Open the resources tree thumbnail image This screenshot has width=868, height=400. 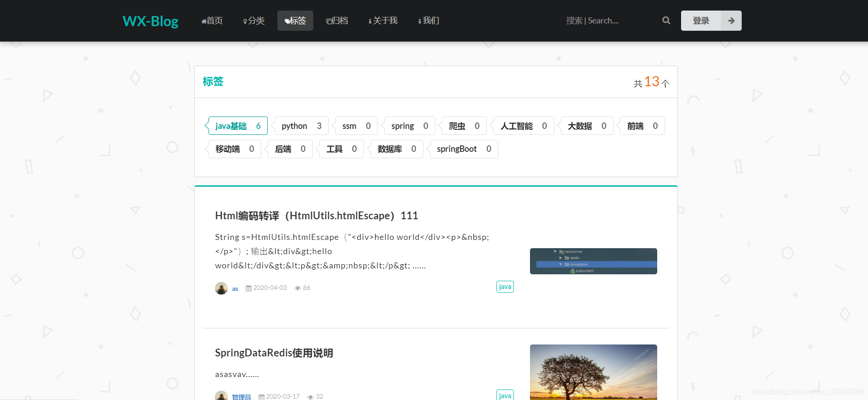[593, 261]
